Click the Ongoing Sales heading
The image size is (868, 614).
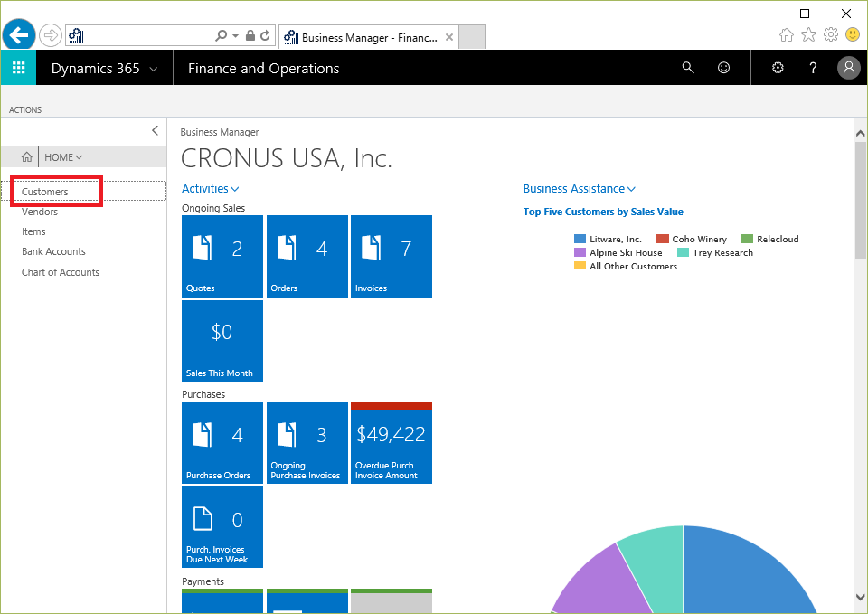coord(213,208)
